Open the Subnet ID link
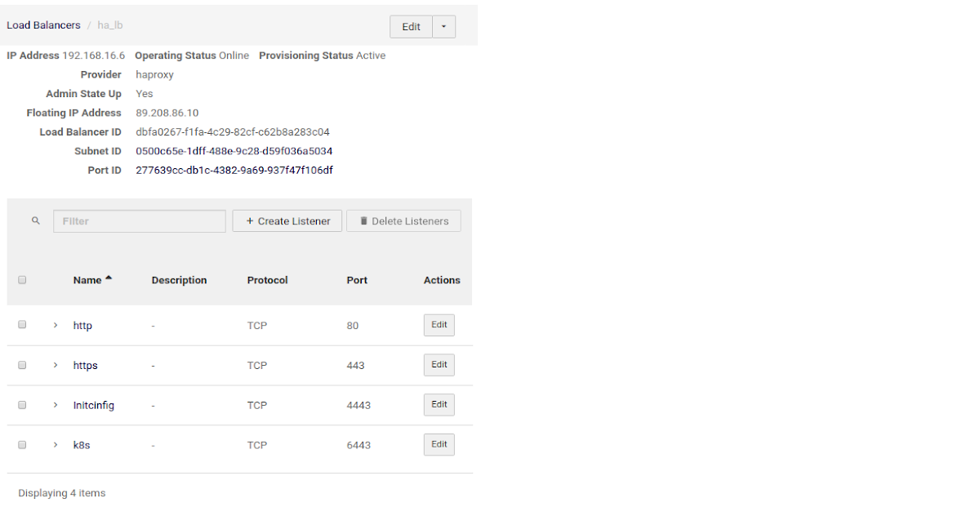 pyautogui.click(x=234, y=151)
